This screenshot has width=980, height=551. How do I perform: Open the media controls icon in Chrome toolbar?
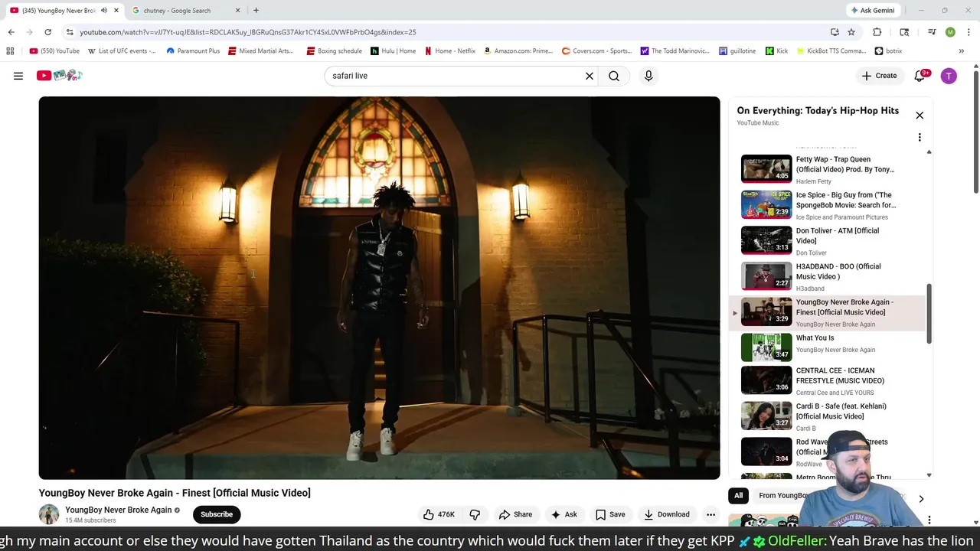[x=932, y=32]
